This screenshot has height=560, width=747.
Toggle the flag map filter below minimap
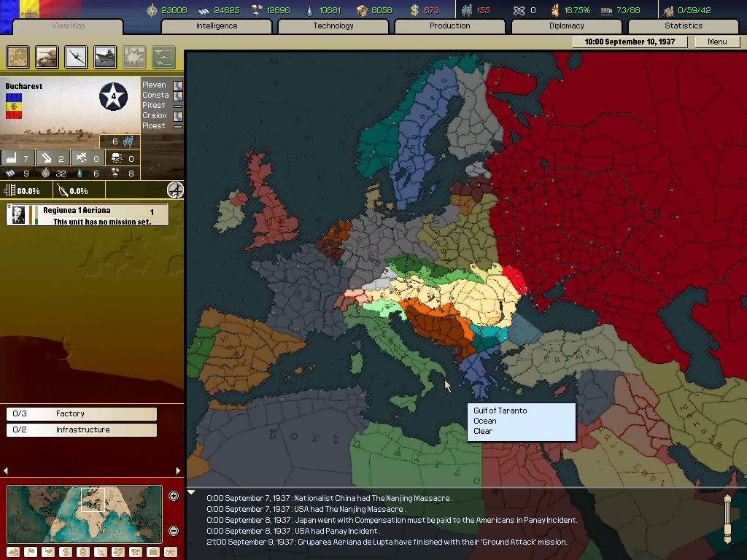(x=31, y=552)
